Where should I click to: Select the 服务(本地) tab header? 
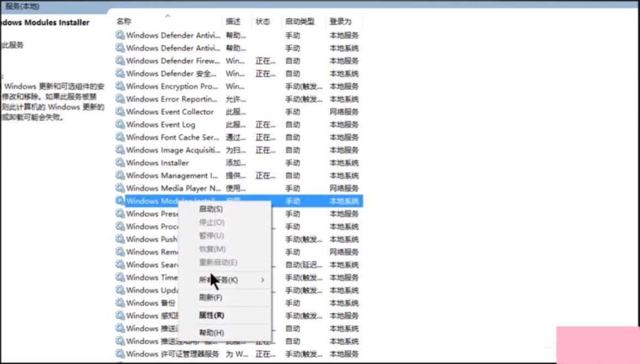(22, 6)
